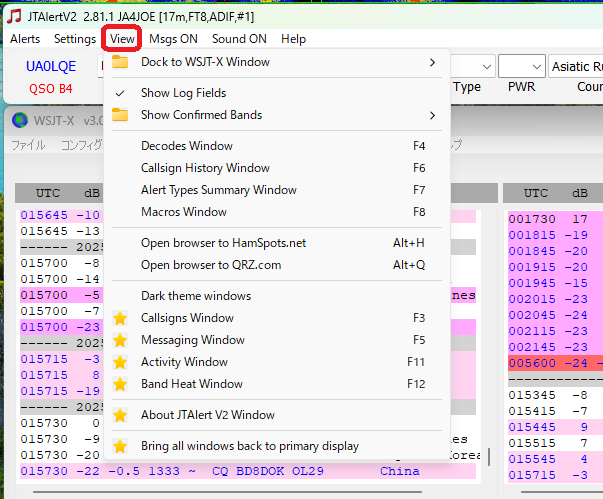Open Macros Window menu entry
The image size is (603, 499).
277,212
